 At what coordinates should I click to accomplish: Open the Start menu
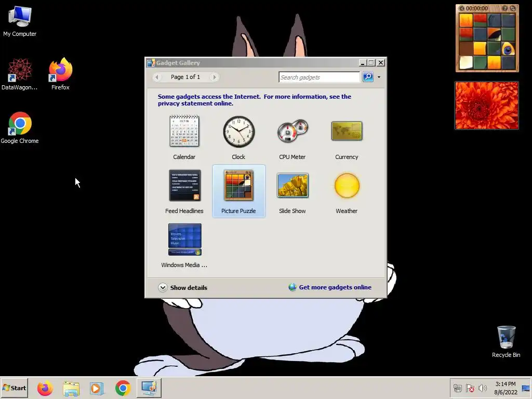click(x=14, y=388)
